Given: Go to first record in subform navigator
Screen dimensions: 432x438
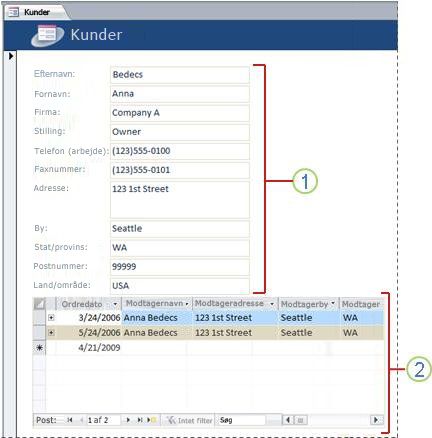Looking at the screenshot, I should [x=70, y=420].
